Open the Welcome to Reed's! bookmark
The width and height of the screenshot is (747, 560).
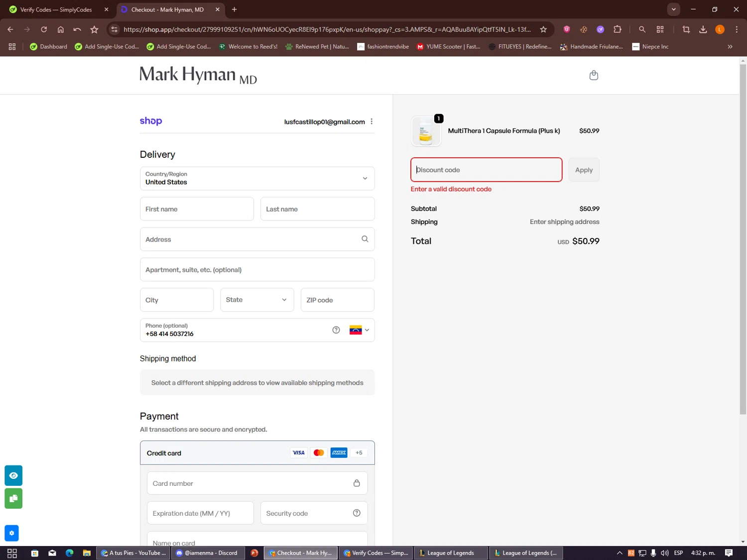click(248, 47)
